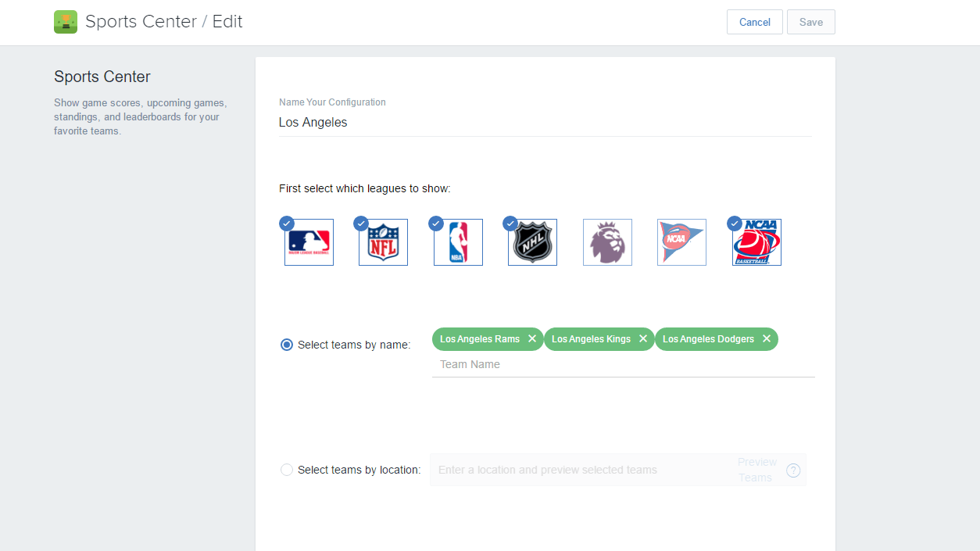This screenshot has height=551, width=980.
Task: Toggle the NCAA Basketball league logo
Action: (x=756, y=242)
